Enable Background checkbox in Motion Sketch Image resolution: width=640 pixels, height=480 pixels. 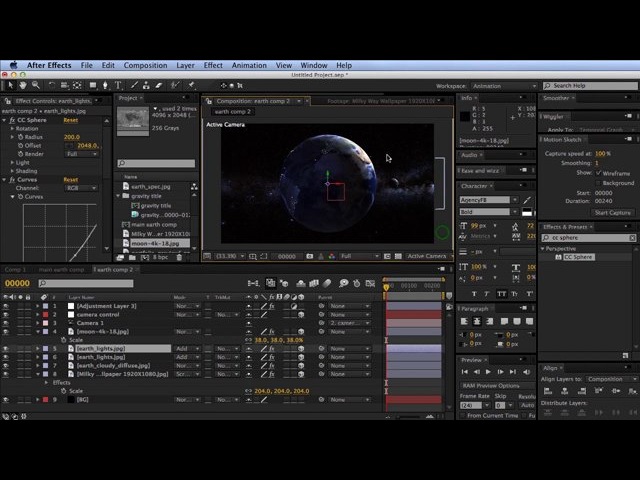599,183
